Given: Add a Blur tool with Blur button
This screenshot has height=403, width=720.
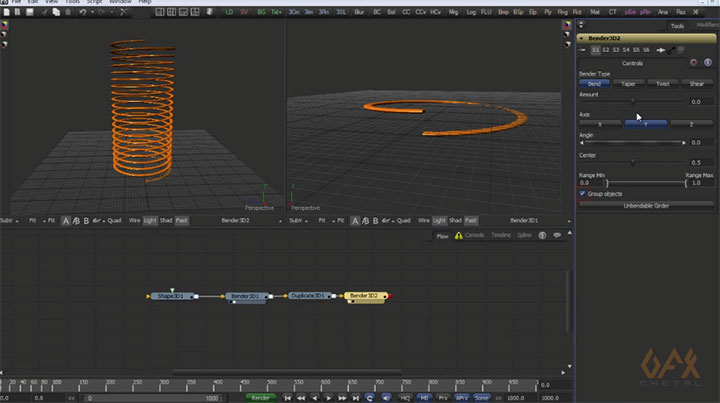Looking at the screenshot, I should (359, 12).
